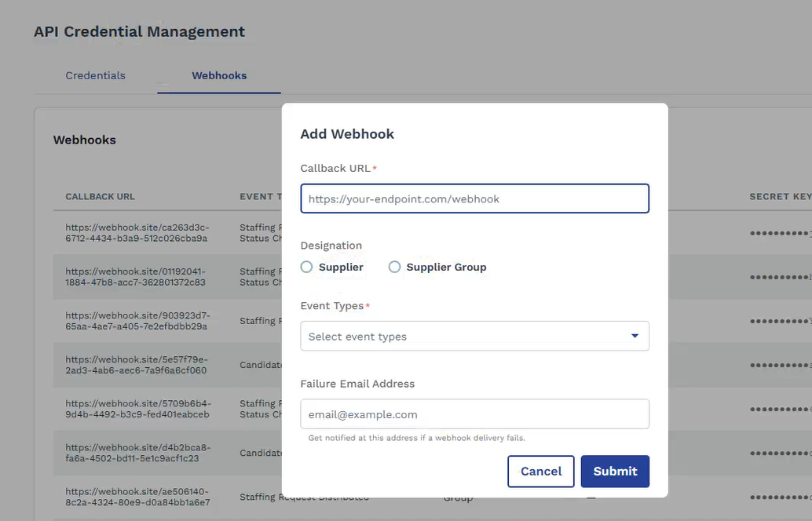Focus the Callback URL input field
This screenshot has width=812, height=521.
474,199
